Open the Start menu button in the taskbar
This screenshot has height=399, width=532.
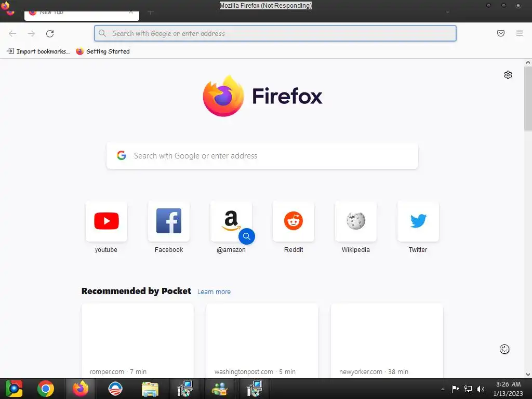click(14, 389)
